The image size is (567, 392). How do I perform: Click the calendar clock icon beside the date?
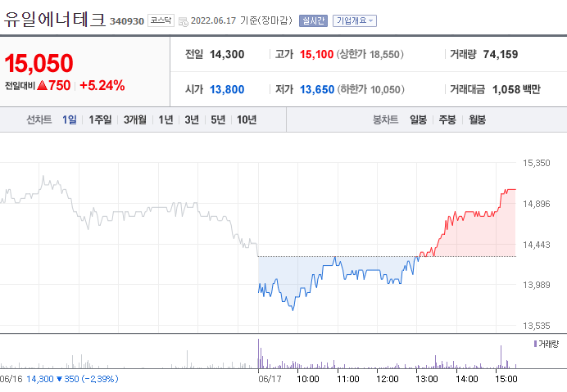point(184,21)
